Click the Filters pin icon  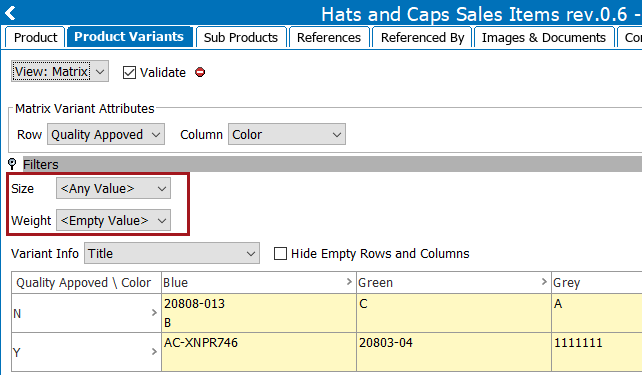pos(12,164)
